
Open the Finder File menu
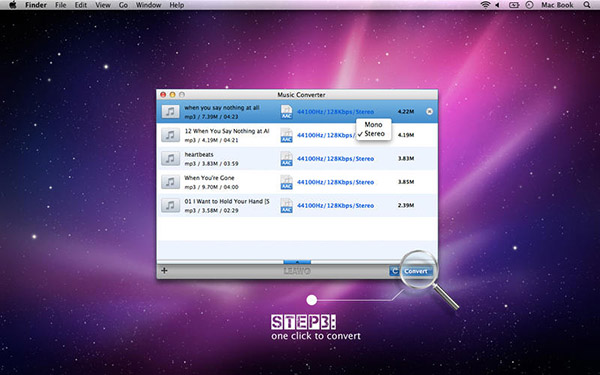pyautogui.click(x=60, y=5)
